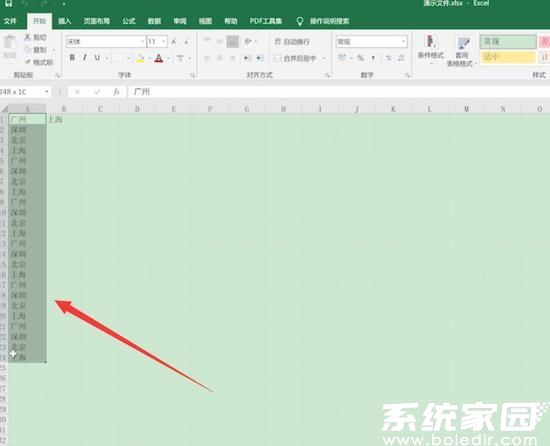Click the Format Painter icon
550x446 pixels.
point(27,62)
